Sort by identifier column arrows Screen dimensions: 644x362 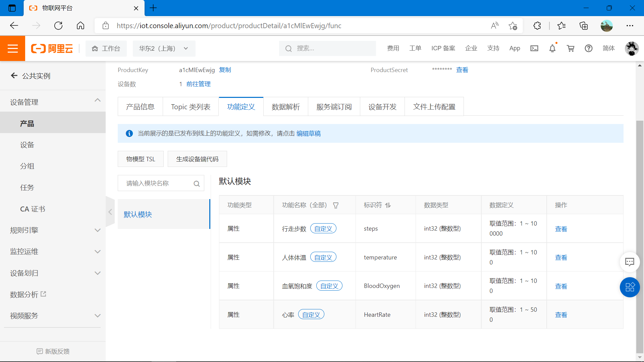click(388, 205)
